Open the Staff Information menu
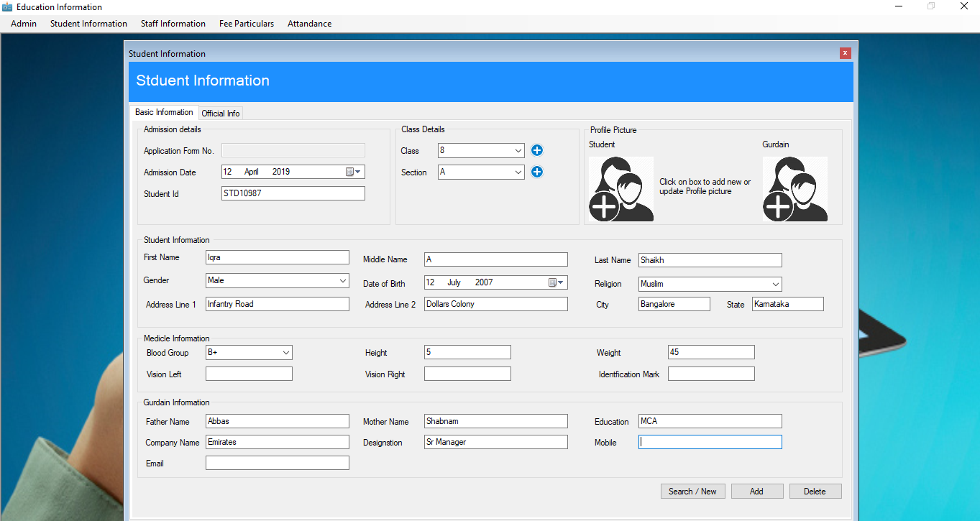 [x=173, y=24]
